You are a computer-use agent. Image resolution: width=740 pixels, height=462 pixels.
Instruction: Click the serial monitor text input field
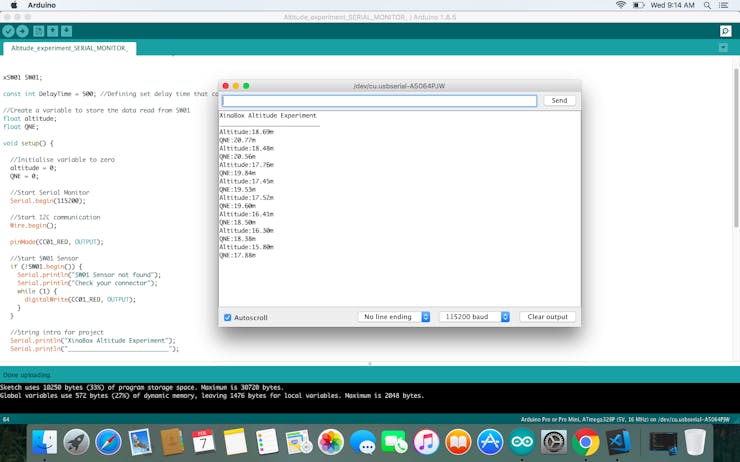coord(379,101)
